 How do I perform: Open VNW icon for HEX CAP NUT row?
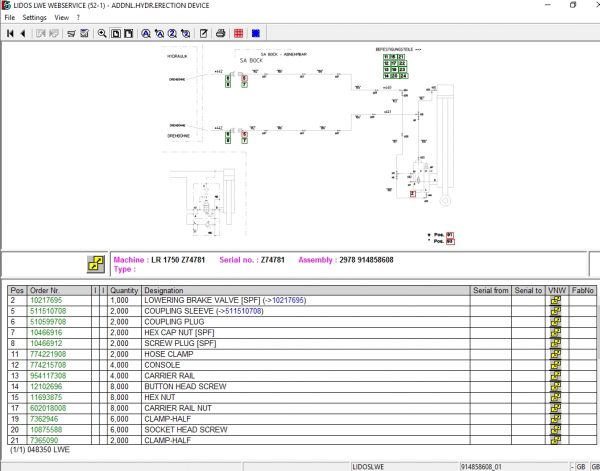click(556, 332)
